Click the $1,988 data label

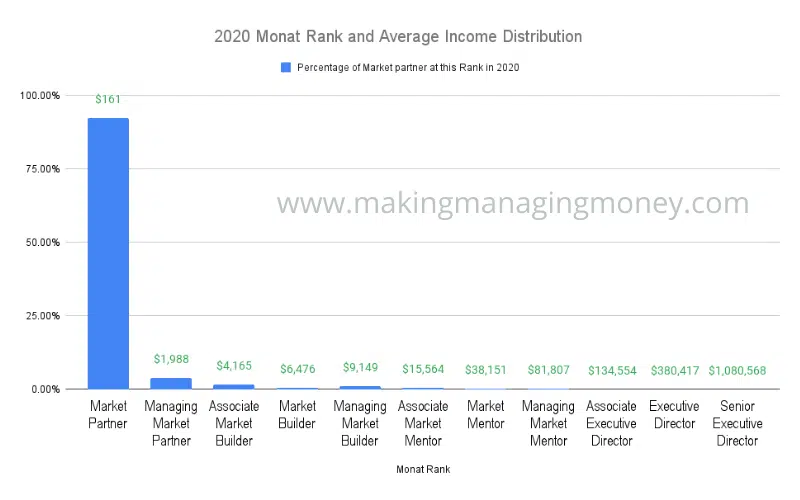click(x=171, y=359)
